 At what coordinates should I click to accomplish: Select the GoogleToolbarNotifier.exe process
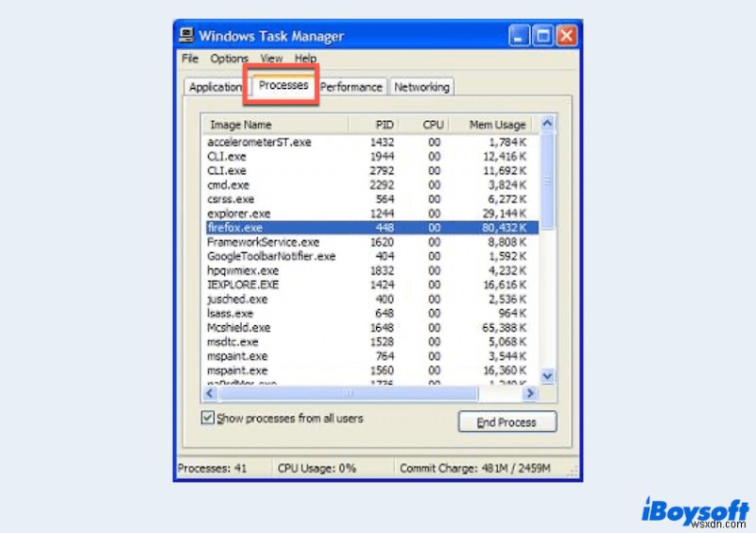point(371,256)
